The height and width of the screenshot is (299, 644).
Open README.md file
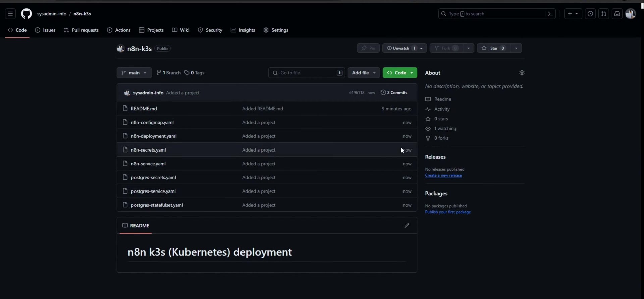(144, 109)
